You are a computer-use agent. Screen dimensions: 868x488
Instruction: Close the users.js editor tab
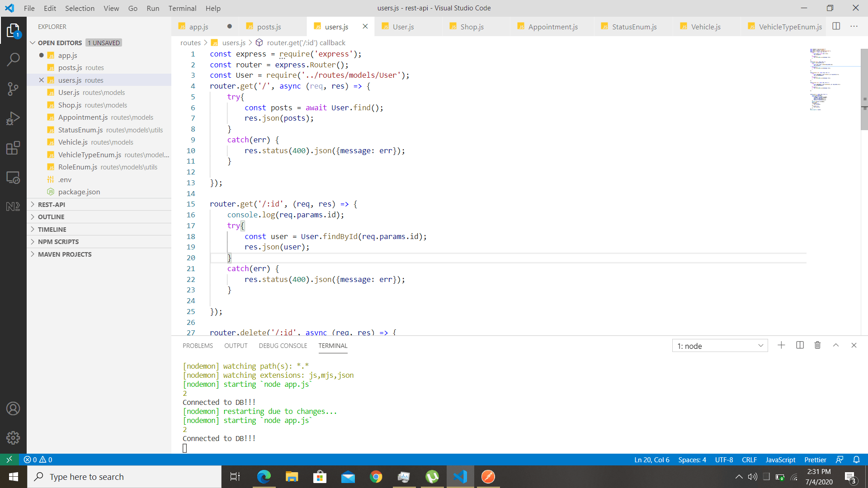pos(365,26)
